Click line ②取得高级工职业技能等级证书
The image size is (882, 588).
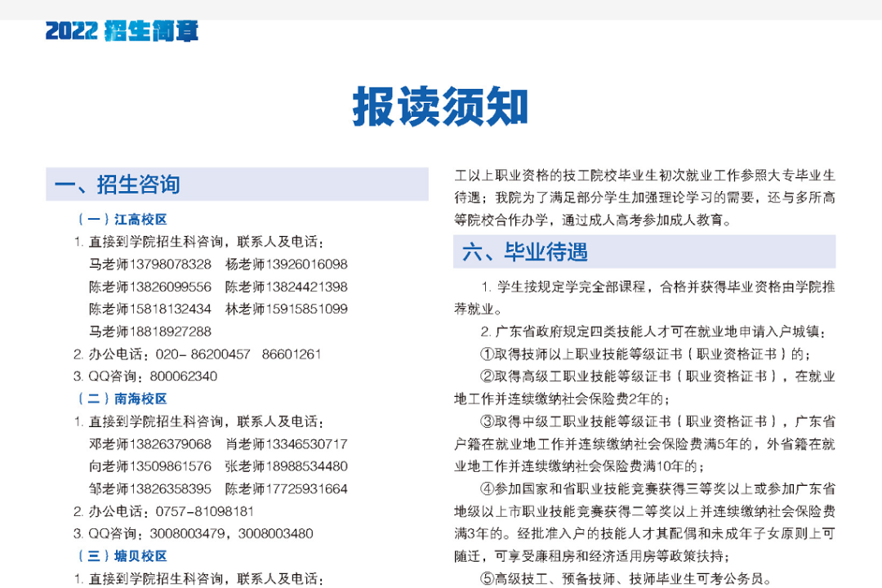657,376
